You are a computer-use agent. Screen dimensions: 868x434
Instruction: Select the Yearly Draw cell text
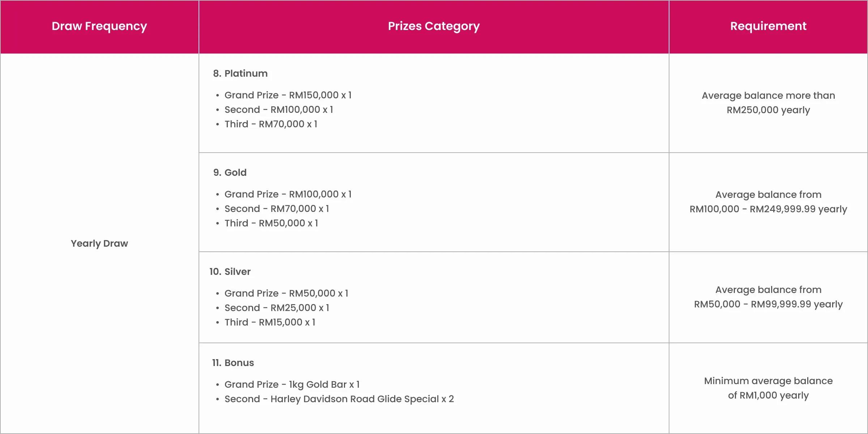[99, 243]
